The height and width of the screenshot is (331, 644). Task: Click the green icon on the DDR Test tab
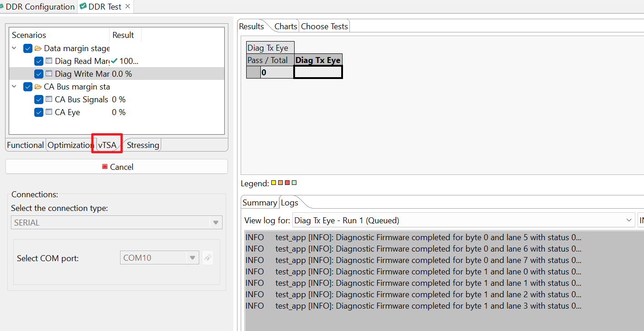83,6
